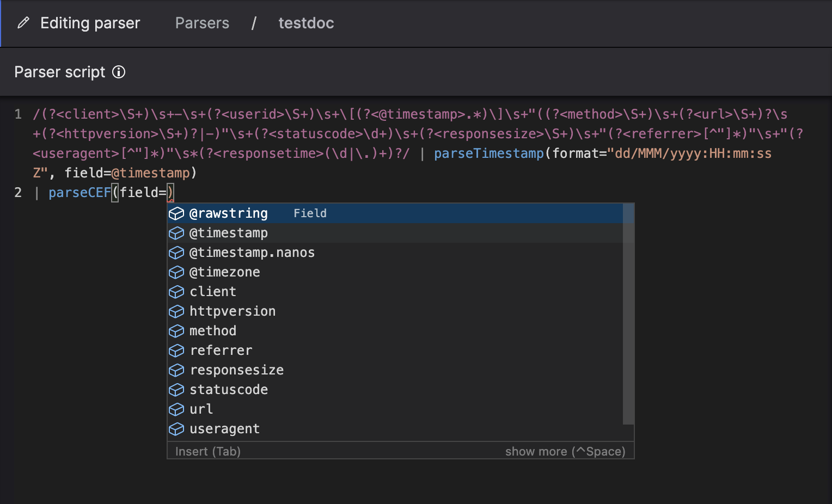Pick statuscode from the suggestions

pyautogui.click(x=395, y=390)
